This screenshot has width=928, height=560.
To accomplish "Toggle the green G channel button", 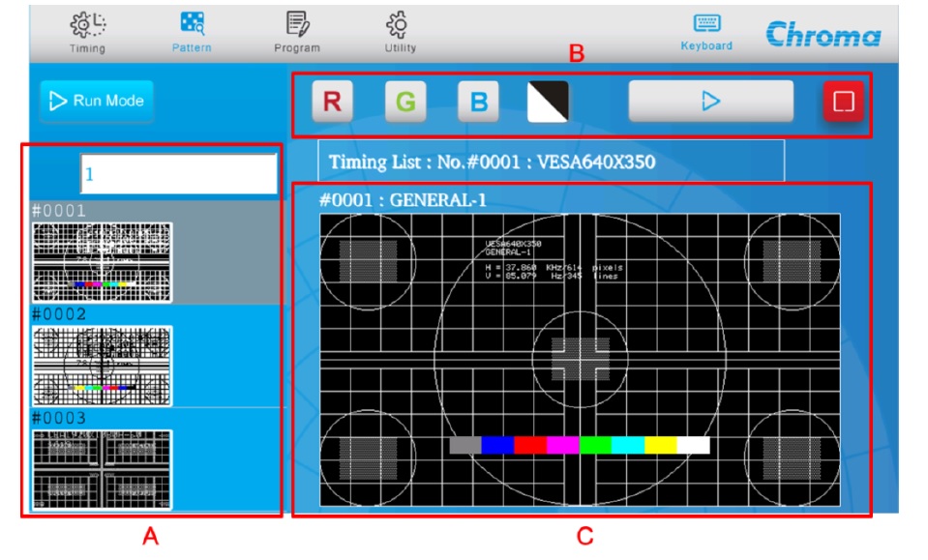I will point(405,102).
